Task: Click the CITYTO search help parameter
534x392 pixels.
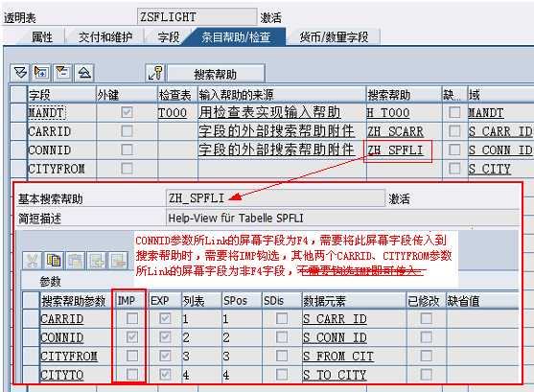Action: [62, 375]
